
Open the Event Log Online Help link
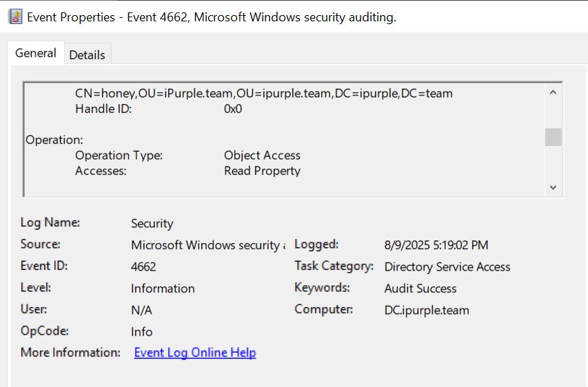click(x=194, y=353)
